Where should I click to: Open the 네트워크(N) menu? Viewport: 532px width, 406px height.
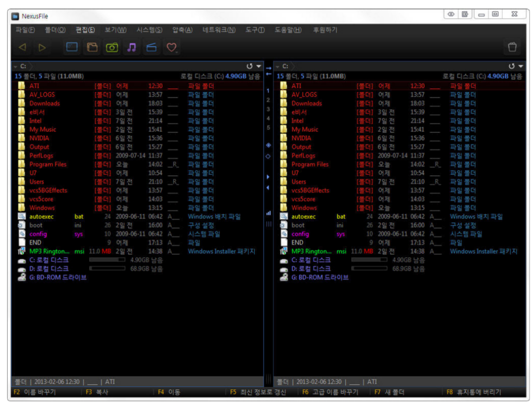click(x=219, y=30)
